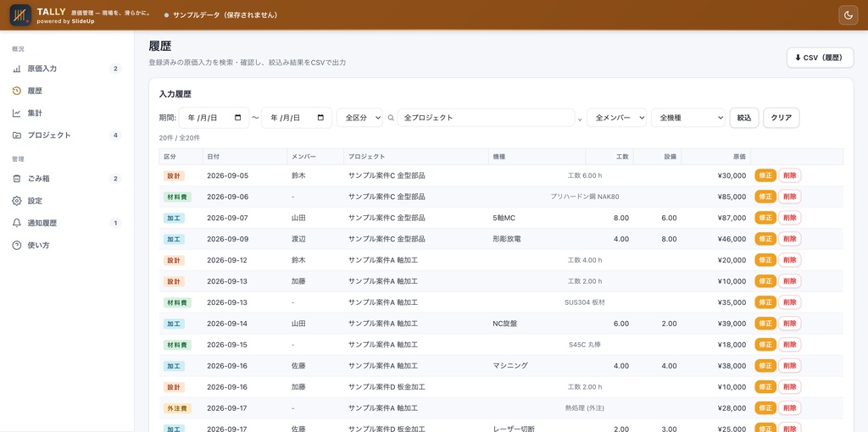Click the search magnifier icon beside 全プロジェクト

tap(391, 118)
